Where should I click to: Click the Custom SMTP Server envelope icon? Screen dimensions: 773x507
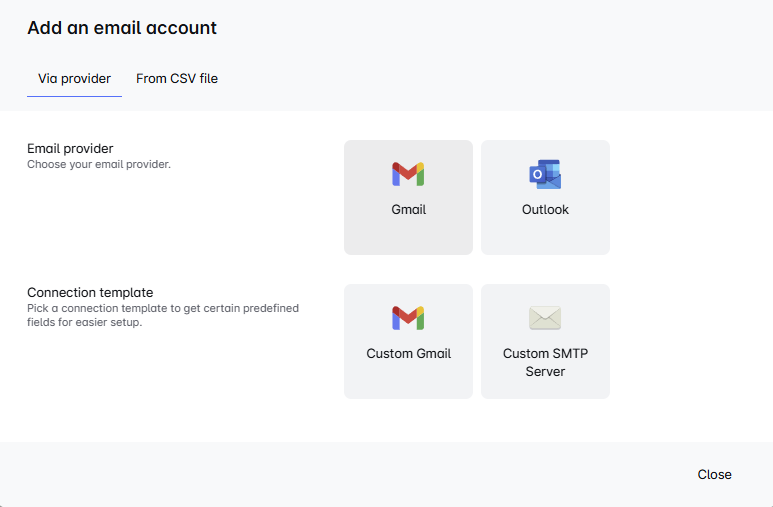(x=545, y=318)
